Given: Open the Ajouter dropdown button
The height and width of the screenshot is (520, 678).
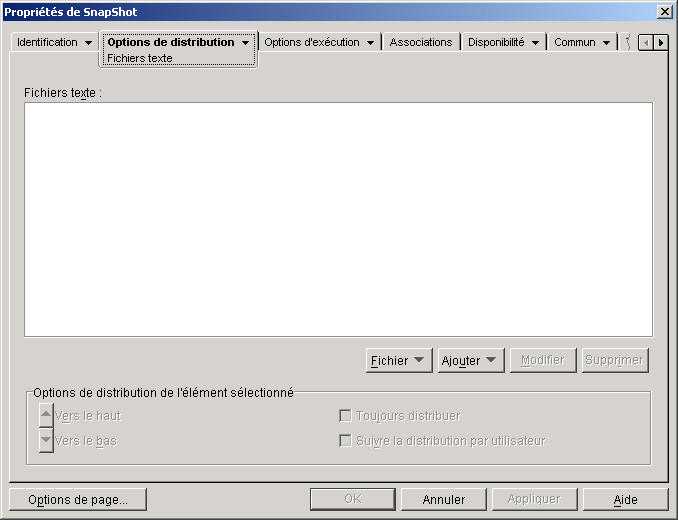Looking at the screenshot, I should (471, 360).
